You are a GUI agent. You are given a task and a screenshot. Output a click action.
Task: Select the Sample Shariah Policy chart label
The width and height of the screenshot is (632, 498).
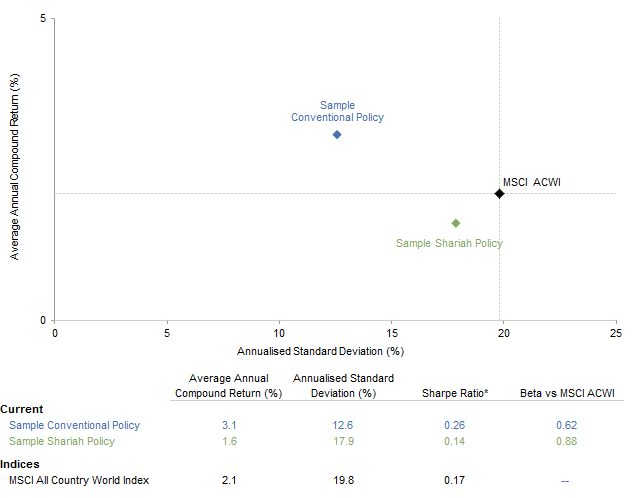coord(449,243)
